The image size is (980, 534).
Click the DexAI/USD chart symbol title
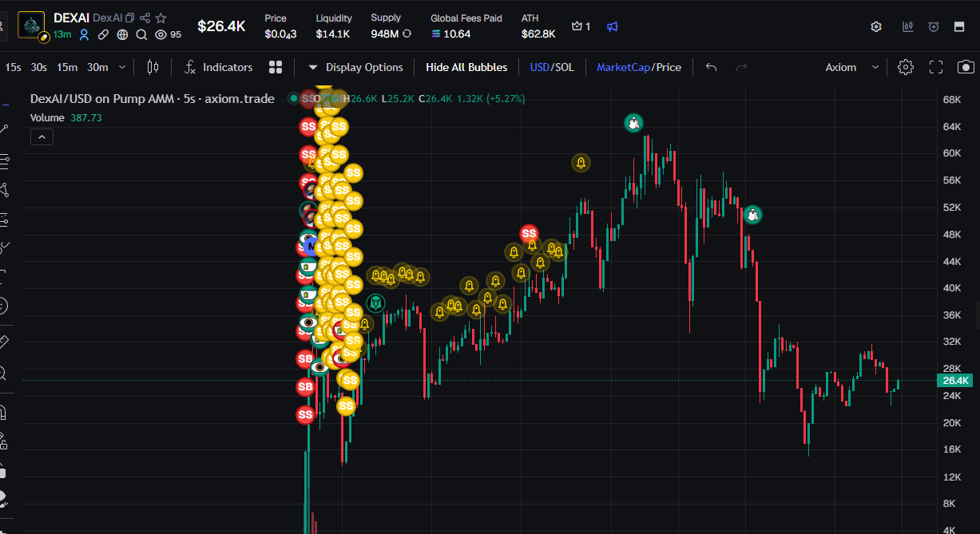(152, 99)
